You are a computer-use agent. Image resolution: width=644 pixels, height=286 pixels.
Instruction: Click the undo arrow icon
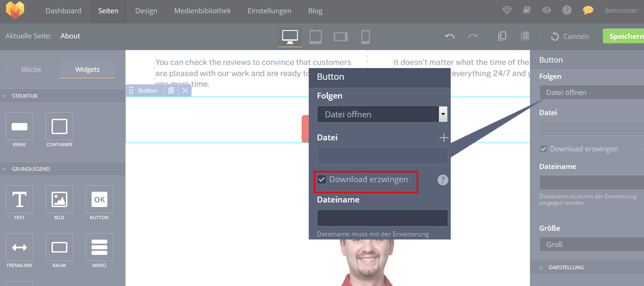tap(450, 36)
